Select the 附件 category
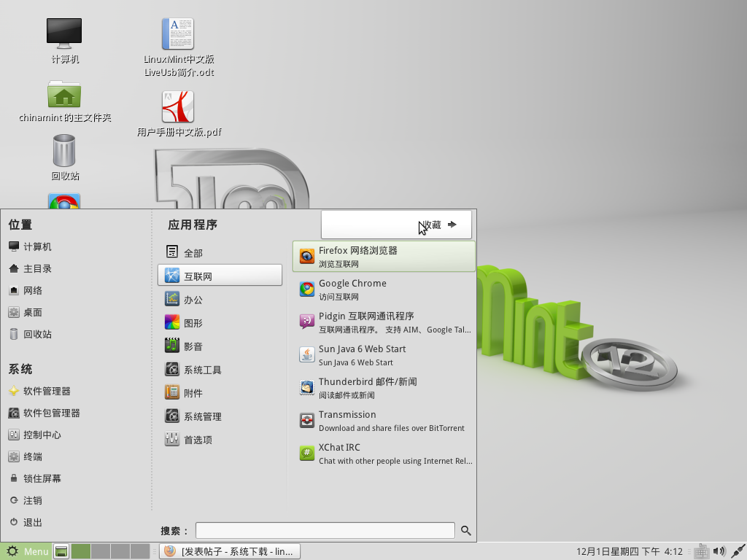747x560 pixels. tap(220, 392)
